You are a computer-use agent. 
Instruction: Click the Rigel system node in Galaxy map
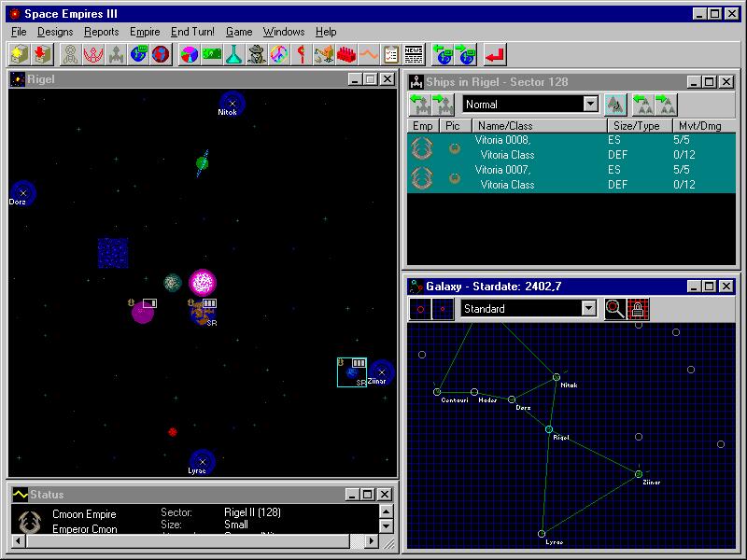click(549, 429)
